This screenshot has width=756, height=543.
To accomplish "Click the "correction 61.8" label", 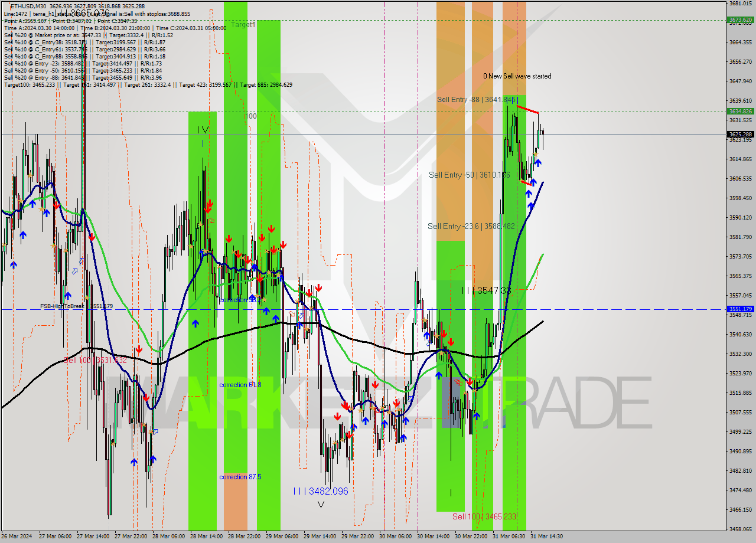I will [240, 385].
